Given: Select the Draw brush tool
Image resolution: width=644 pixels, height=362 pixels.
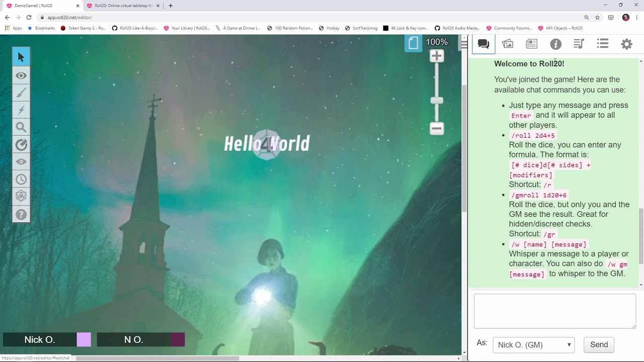Looking at the screenshot, I should pos(21,93).
